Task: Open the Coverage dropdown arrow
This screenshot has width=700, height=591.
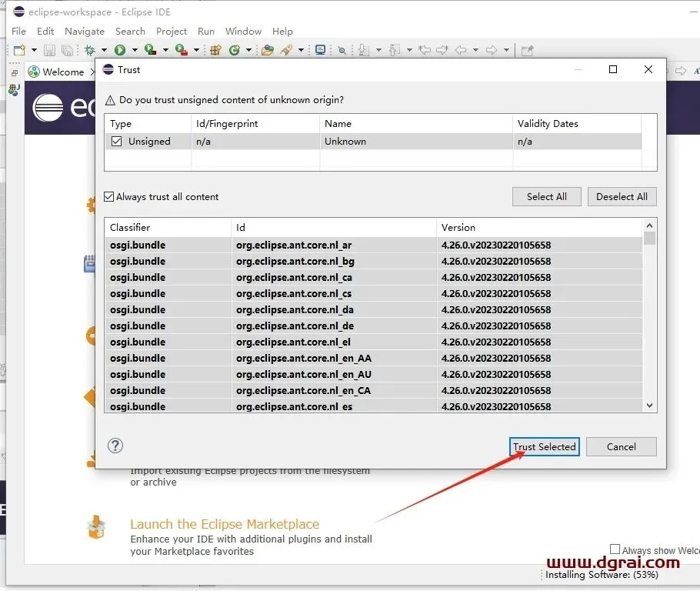Action: pos(165,50)
